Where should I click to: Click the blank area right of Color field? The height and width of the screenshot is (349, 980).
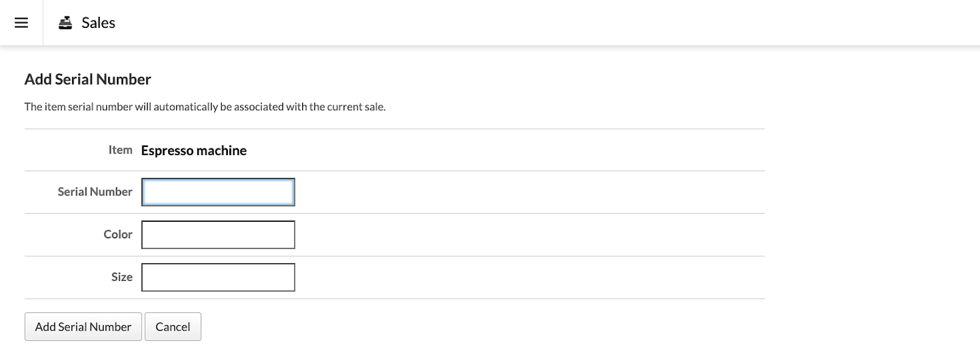point(531,235)
